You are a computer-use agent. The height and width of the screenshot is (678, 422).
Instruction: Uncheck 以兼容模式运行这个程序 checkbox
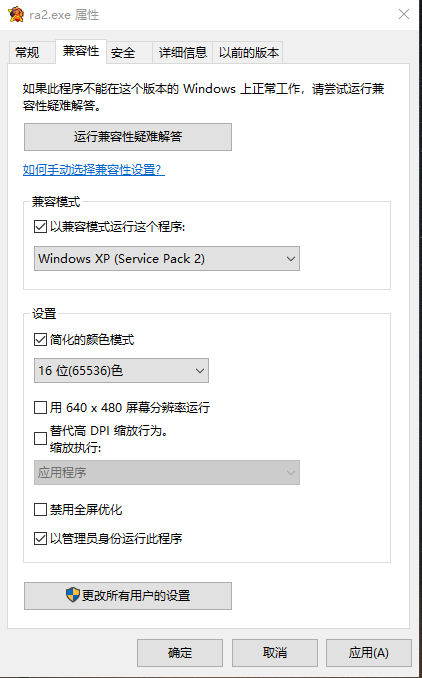[40, 226]
